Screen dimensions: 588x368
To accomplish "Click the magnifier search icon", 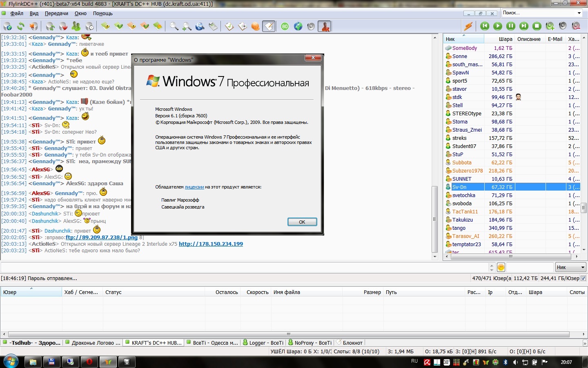I will [x=174, y=26].
